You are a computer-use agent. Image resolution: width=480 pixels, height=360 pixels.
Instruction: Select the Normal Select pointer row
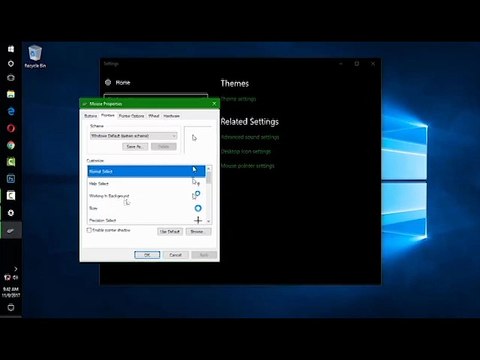[x=146, y=171]
